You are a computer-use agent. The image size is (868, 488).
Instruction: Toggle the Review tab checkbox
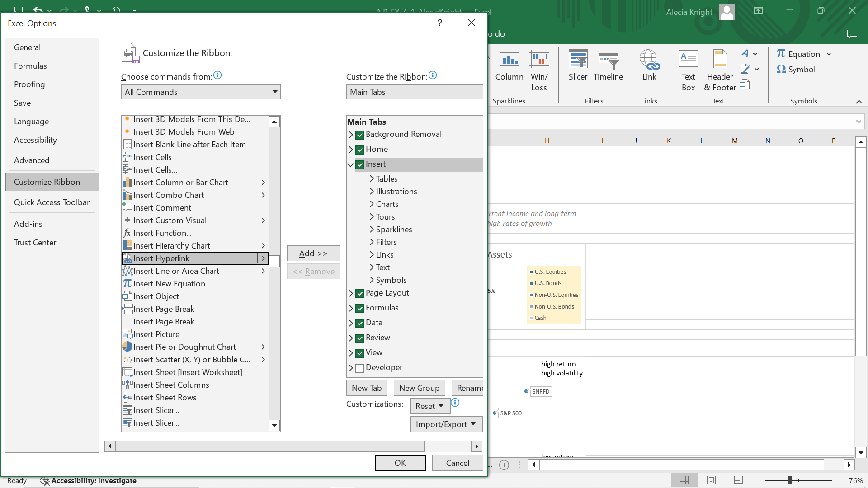pyautogui.click(x=360, y=338)
